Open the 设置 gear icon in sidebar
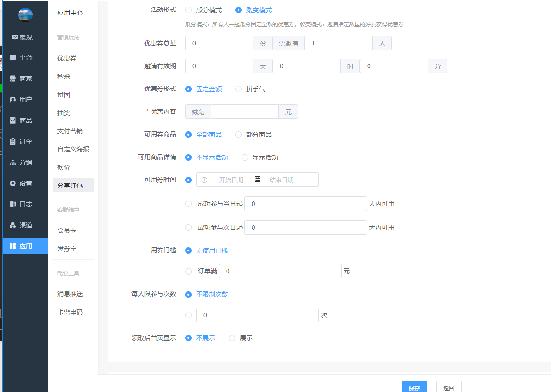 tap(13, 184)
